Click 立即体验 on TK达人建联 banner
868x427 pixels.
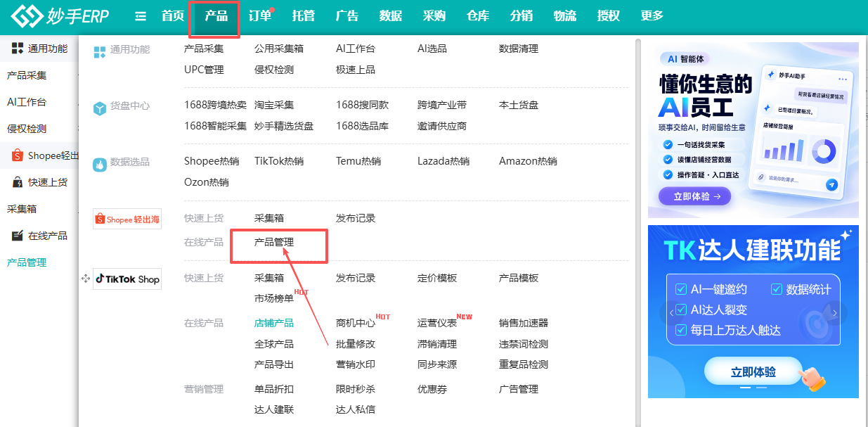coord(753,371)
